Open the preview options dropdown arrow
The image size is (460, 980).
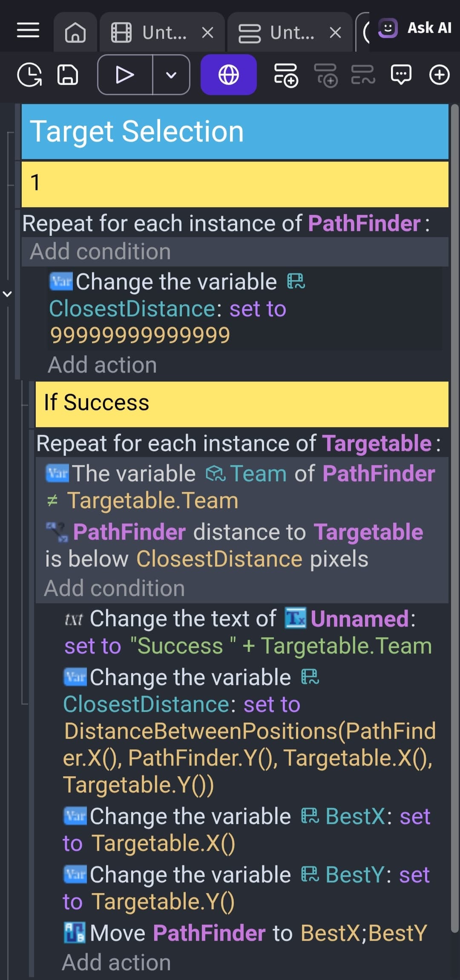coord(171,75)
